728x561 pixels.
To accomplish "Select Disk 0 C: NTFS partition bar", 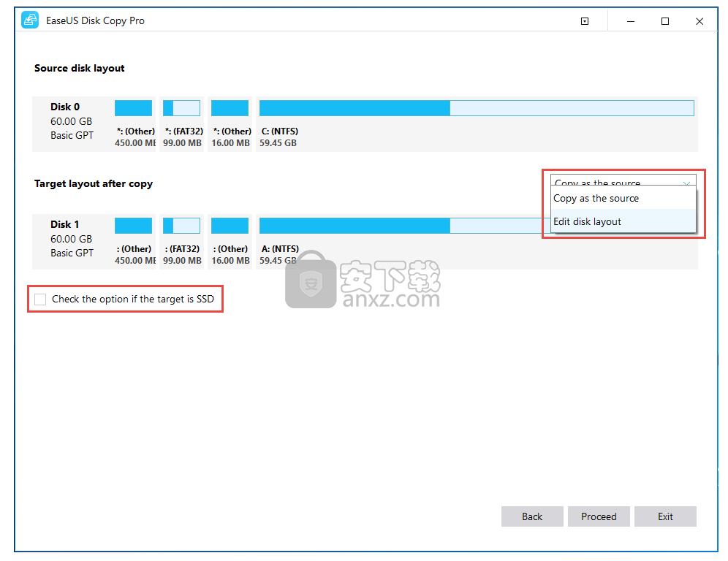I will tap(477, 108).
